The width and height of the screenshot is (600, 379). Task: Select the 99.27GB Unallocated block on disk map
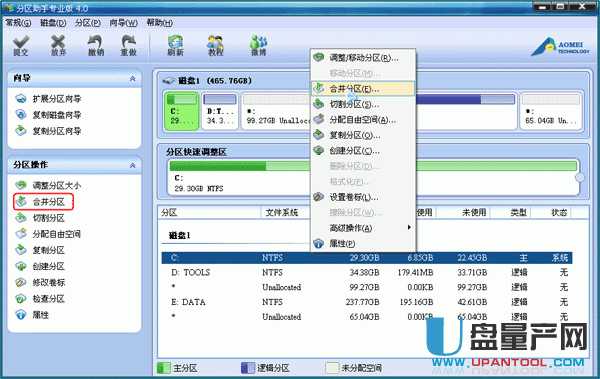click(x=276, y=111)
